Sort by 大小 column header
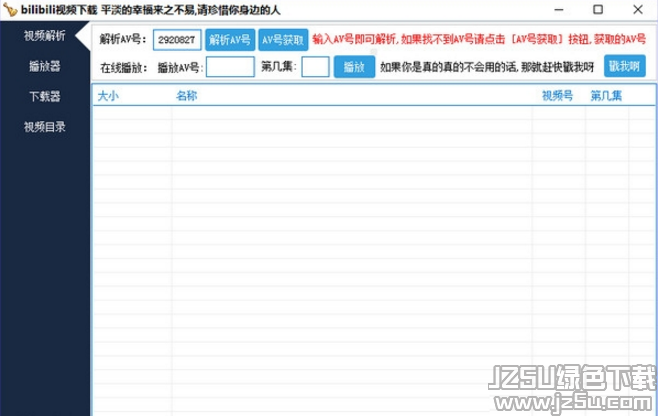 pos(108,96)
